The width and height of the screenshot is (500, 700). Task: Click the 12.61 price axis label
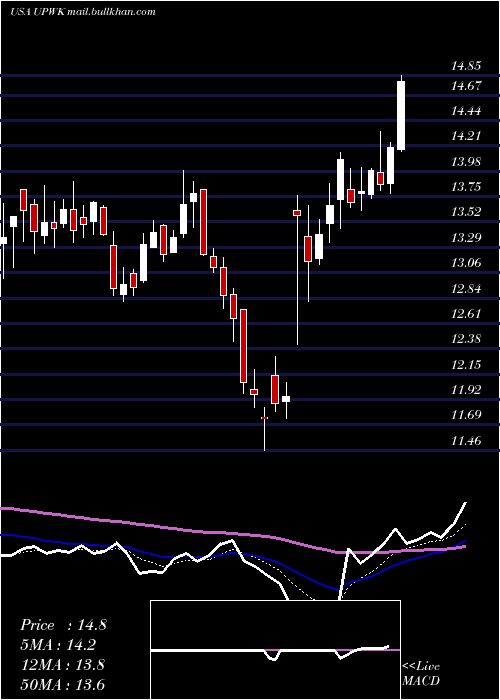tap(466, 313)
